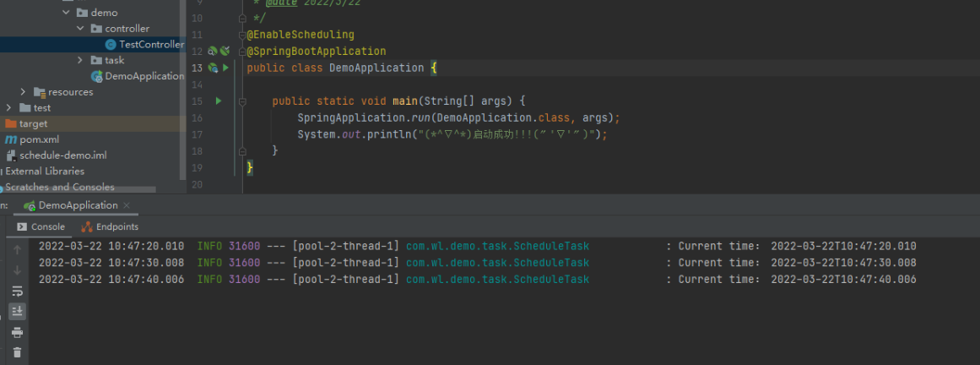
Task: Click the print console output icon
Action: coord(17,332)
